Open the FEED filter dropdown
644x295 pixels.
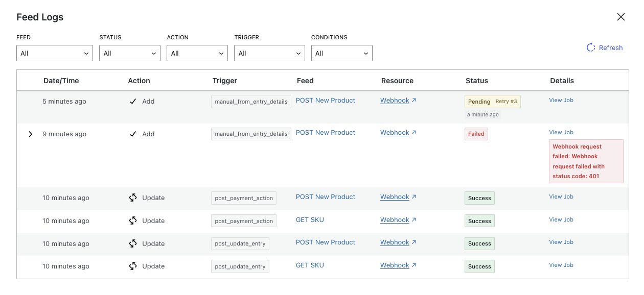[x=55, y=53]
